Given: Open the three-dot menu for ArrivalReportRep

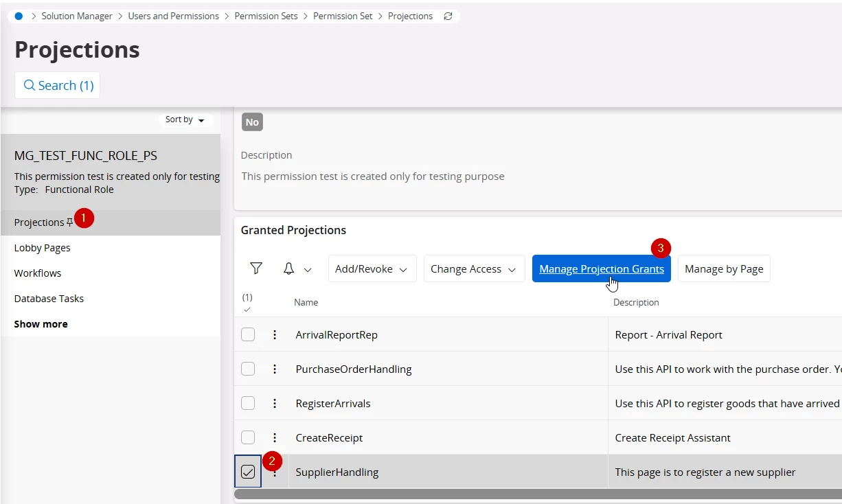Looking at the screenshot, I should point(275,334).
